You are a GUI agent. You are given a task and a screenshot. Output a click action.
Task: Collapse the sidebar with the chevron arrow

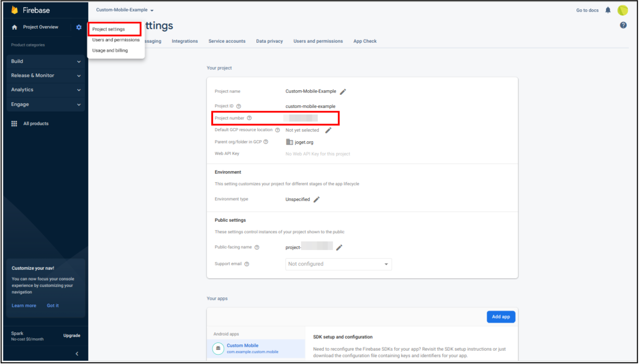pyautogui.click(x=77, y=354)
